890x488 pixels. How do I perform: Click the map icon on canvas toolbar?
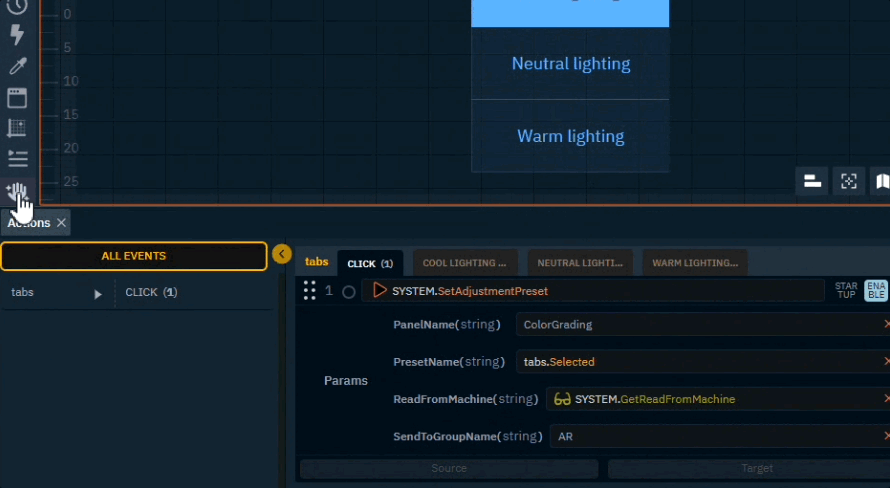click(882, 181)
